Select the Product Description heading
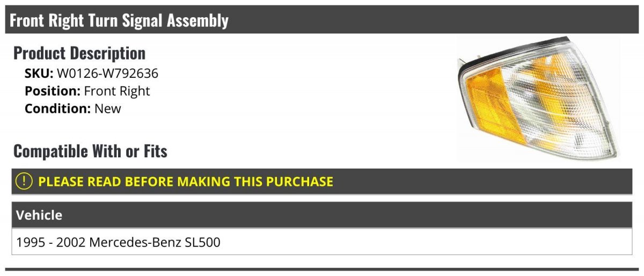The height and width of the screenshot is (276, 644). (x=79, y=53)
